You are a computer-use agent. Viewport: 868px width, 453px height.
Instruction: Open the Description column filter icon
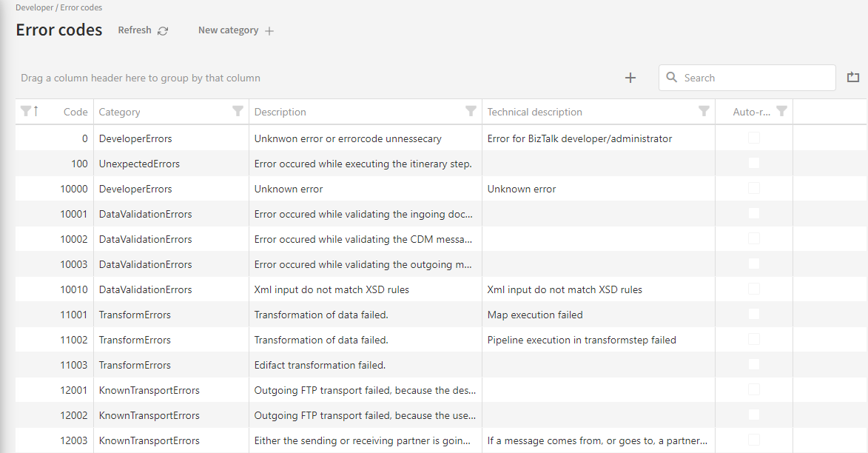[x=471, y=111]
